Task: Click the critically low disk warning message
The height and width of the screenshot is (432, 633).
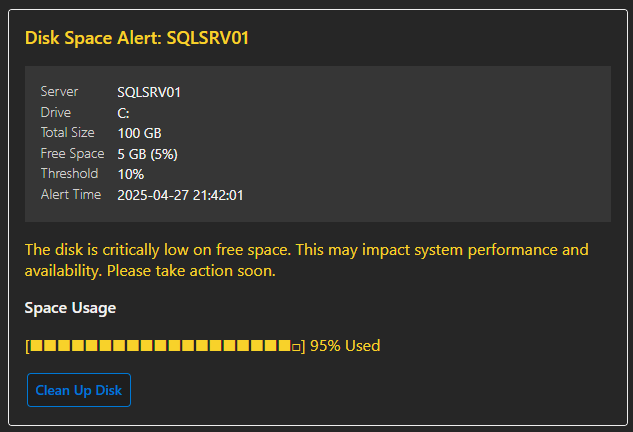Action: tap(307, 260)
